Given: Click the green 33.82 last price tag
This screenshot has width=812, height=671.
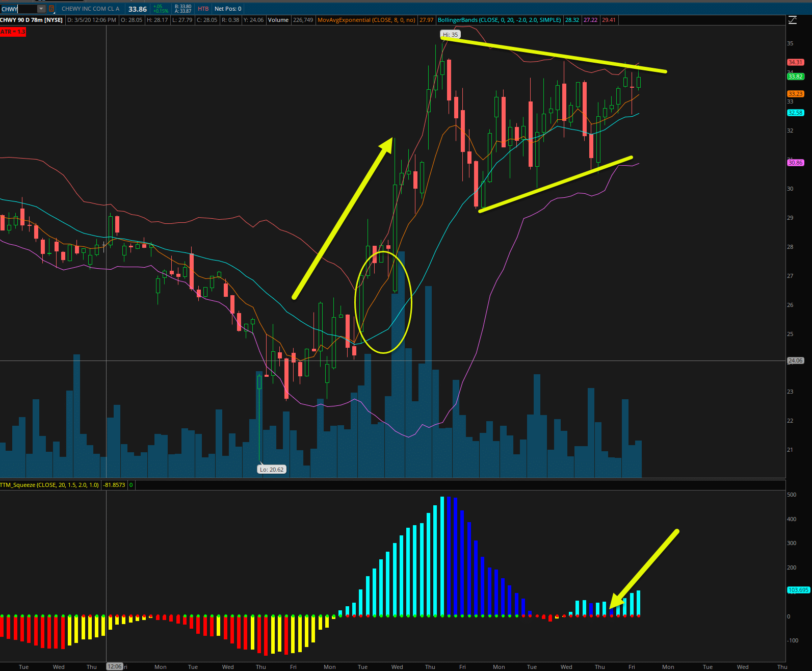Looking at the screenshot, I should [795, 76].
